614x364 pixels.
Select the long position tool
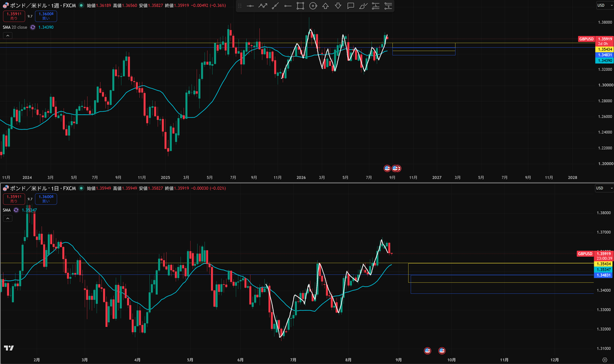[x=375, y=6]
